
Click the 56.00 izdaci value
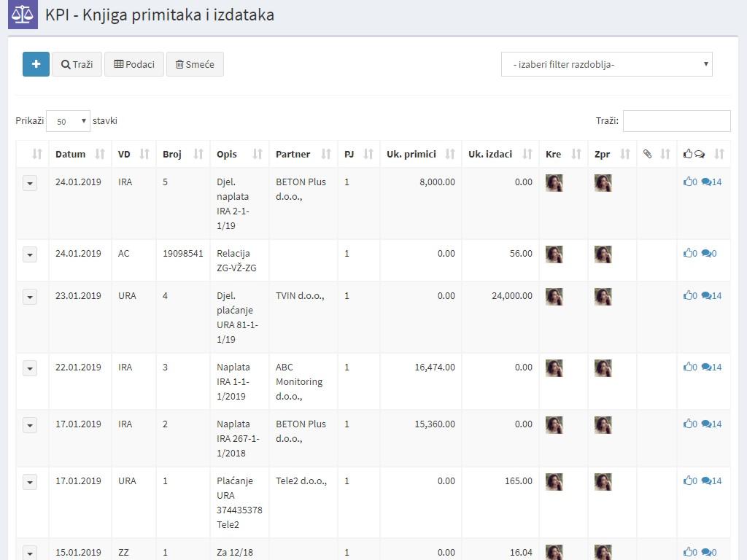tap(521, 253)
